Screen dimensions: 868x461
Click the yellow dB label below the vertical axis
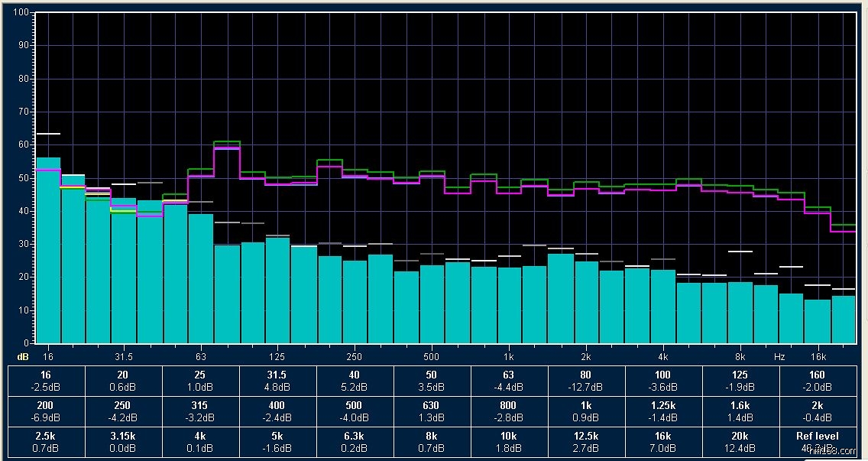[x=23, y=357]
